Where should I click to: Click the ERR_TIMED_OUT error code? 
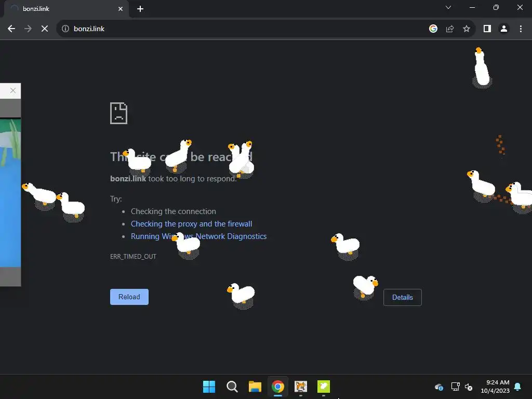133,257
